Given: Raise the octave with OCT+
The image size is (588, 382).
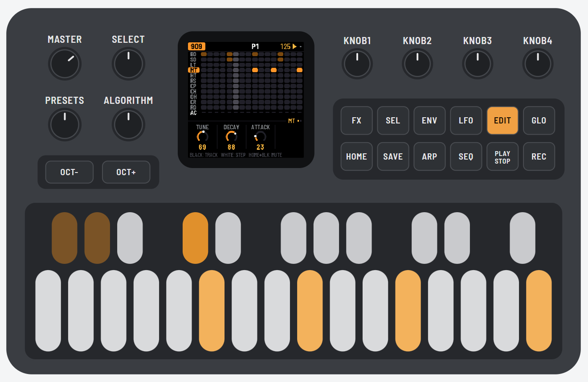Looking at the screenshot, I should (x=126, y=172).
